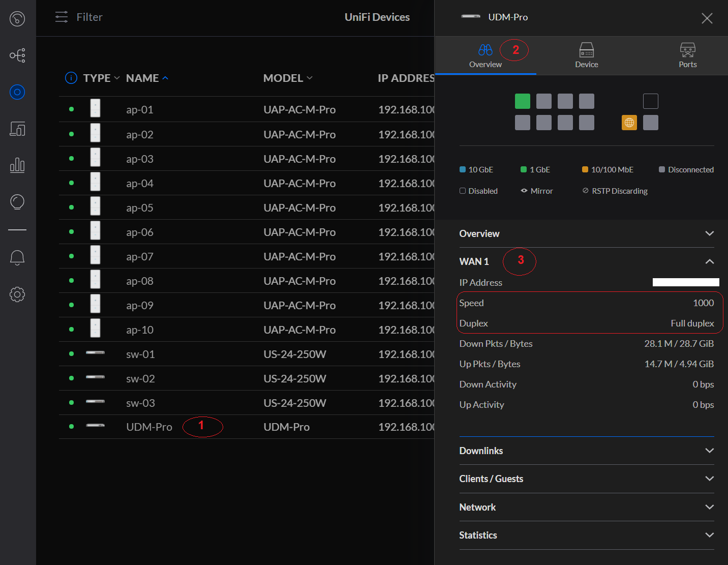Open the UniFi Devices sidebar icon

pyautogui.click(x=17, y=92)
